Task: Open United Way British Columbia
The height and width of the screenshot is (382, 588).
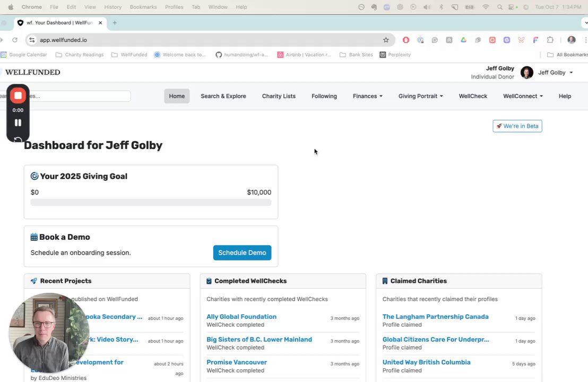Action: pos(426,362)
